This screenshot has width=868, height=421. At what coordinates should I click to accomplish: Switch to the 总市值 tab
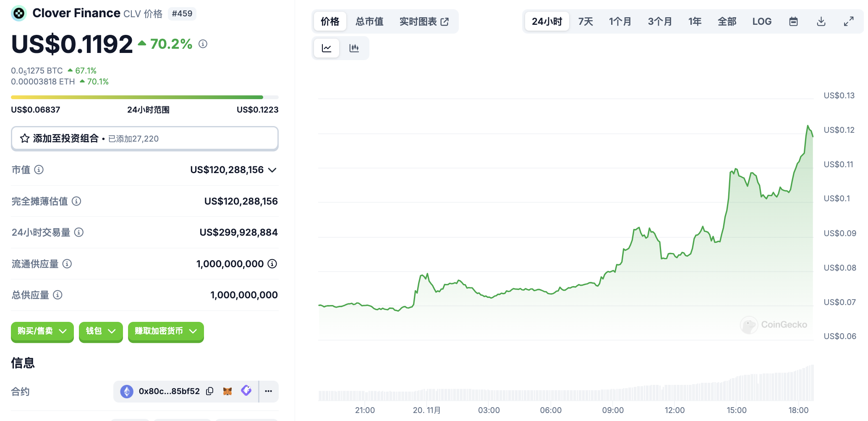click(x=369, y=21)
